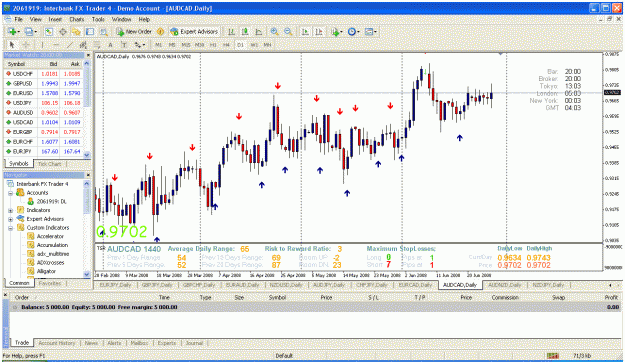Close the Market Watch panel
The height and width of the screenshot is (362, 625).
point(88,55)
